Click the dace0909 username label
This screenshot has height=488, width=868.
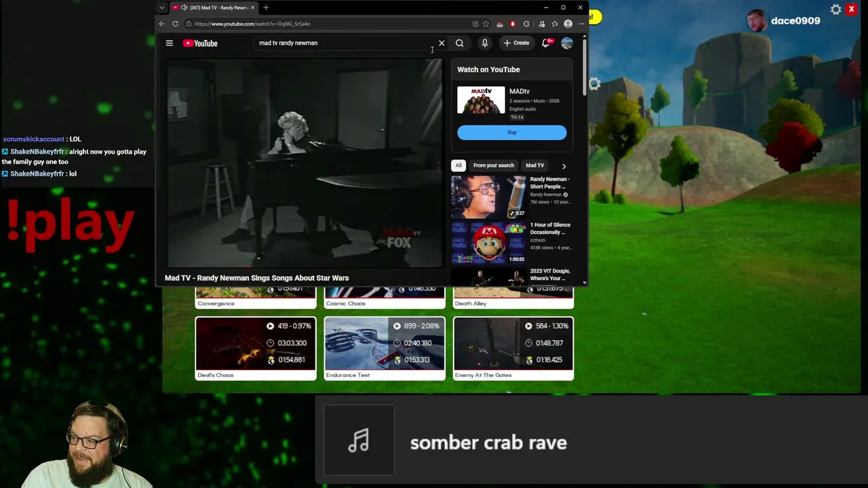tap(795, 20)
